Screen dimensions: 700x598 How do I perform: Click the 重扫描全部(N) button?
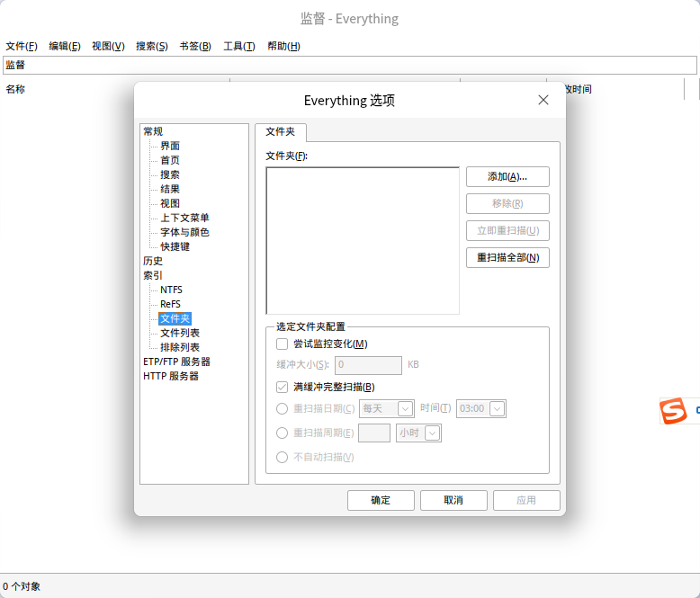[x=507, y=257]
